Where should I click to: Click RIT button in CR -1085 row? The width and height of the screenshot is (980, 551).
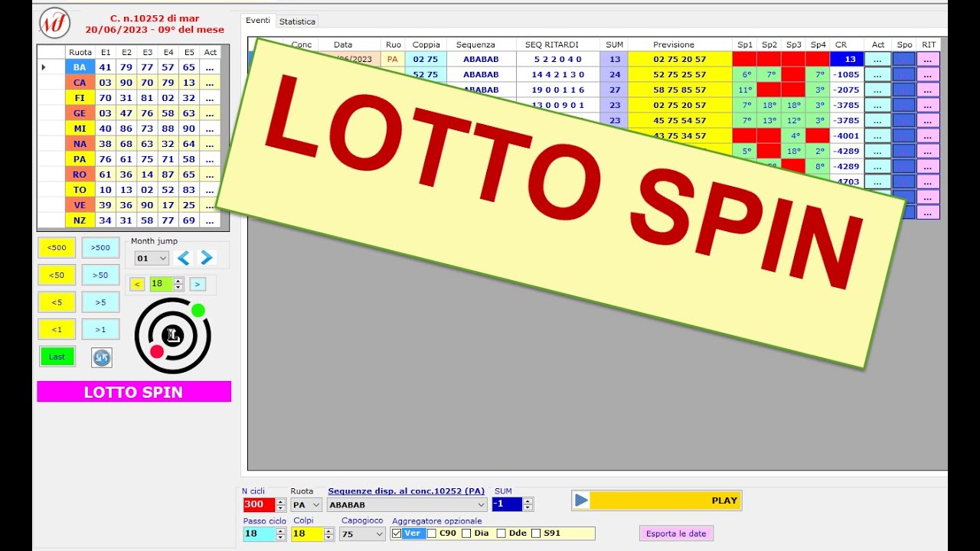point(929,74)
